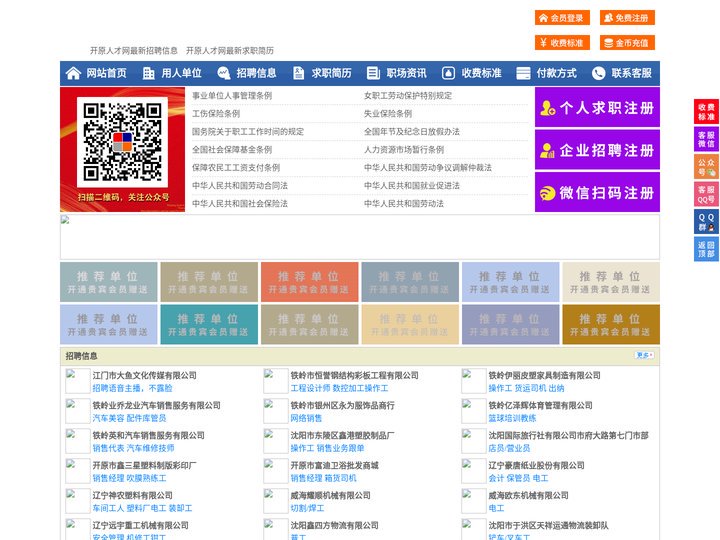Open 开原人才网最新招聘信息 link
Viewport: 720px width, 540px height.
pos(134,51)
